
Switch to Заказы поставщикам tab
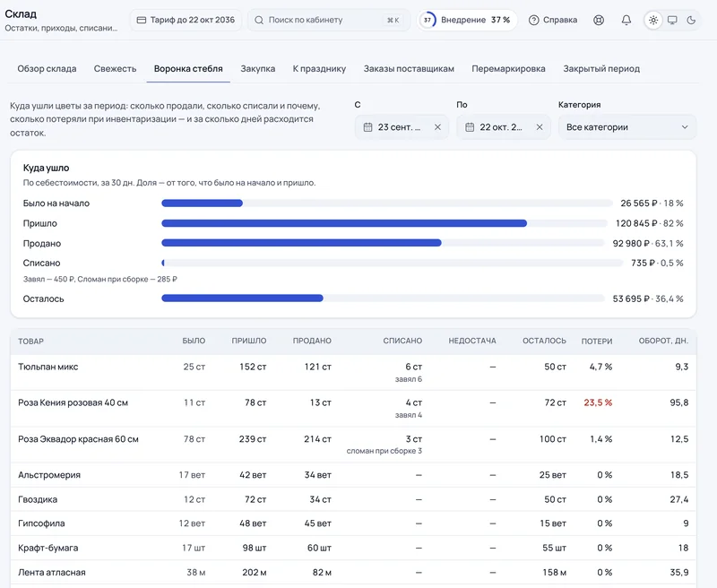[409, 69]
